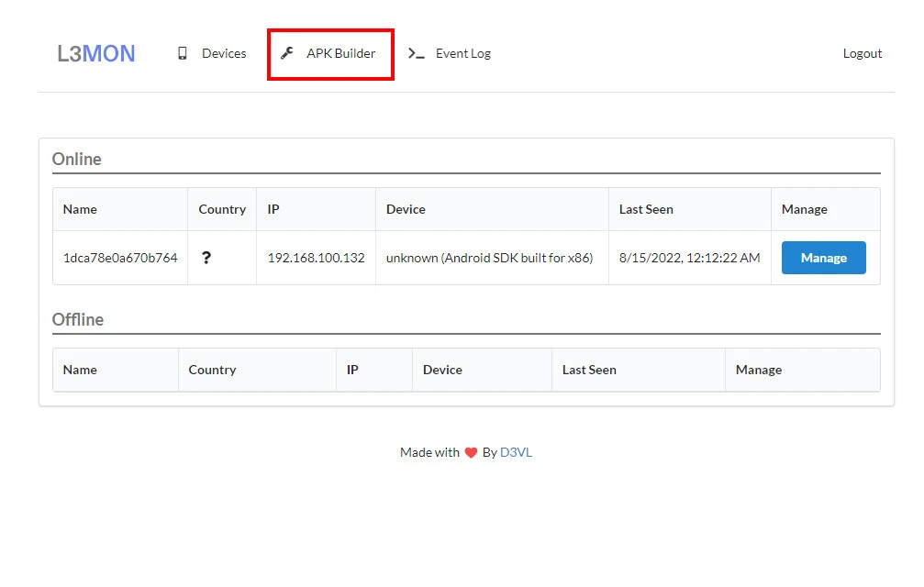Click the Offline table's Country header
Screen dimensions: 924x587
(x=212, y=370)
